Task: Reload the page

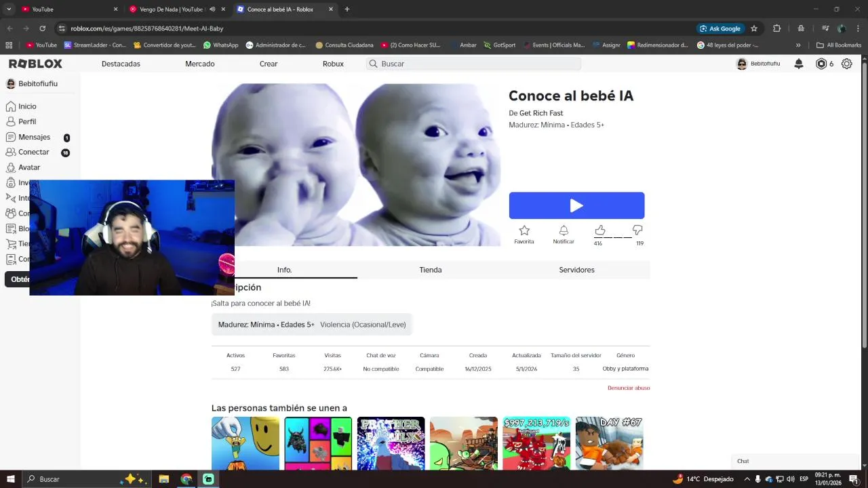Action: (43, 28)
